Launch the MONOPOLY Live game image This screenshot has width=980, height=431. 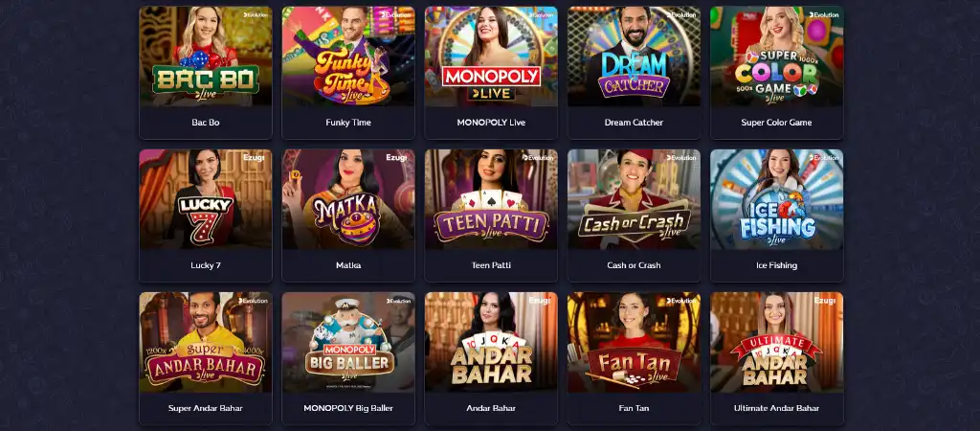(x=491, y=57)
